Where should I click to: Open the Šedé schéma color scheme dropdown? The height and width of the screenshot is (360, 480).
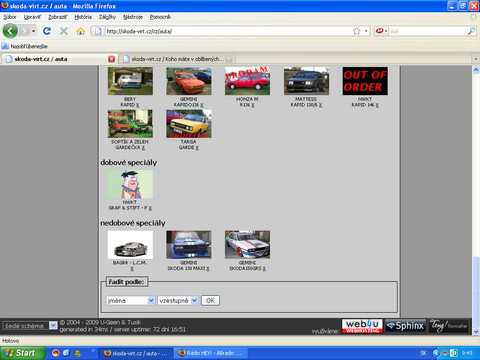[30, 326]
